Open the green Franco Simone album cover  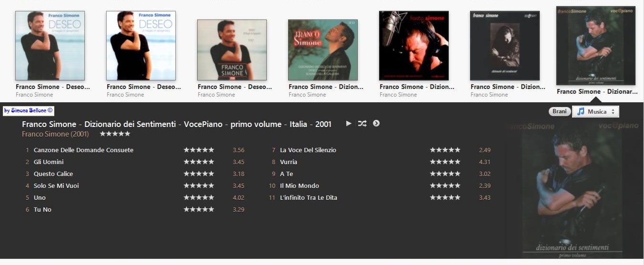tap(323, 49)
